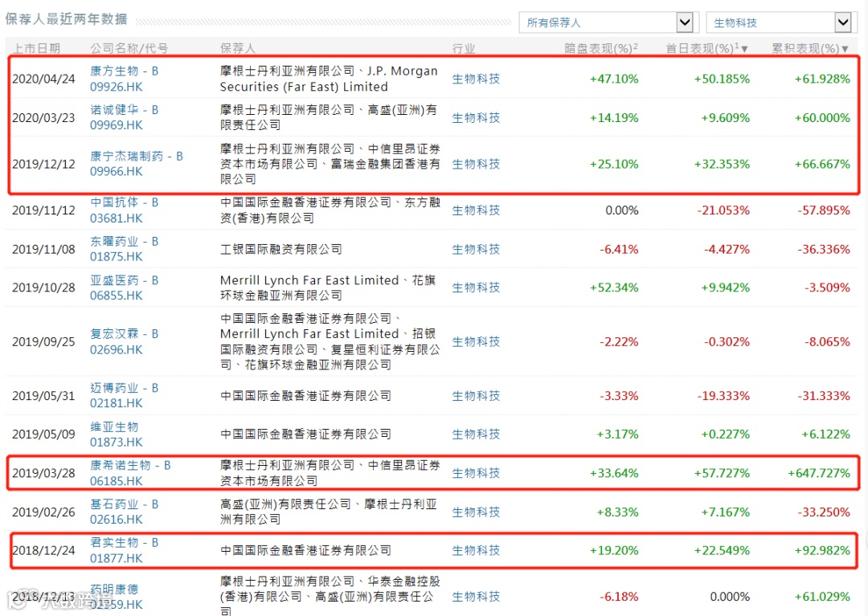Image resolution: width=868 pixels, height=616 pixels.
Task: Select sponsor text 工银国际融资有限公司
Action: pyautogui.click(x=281, y=249)
